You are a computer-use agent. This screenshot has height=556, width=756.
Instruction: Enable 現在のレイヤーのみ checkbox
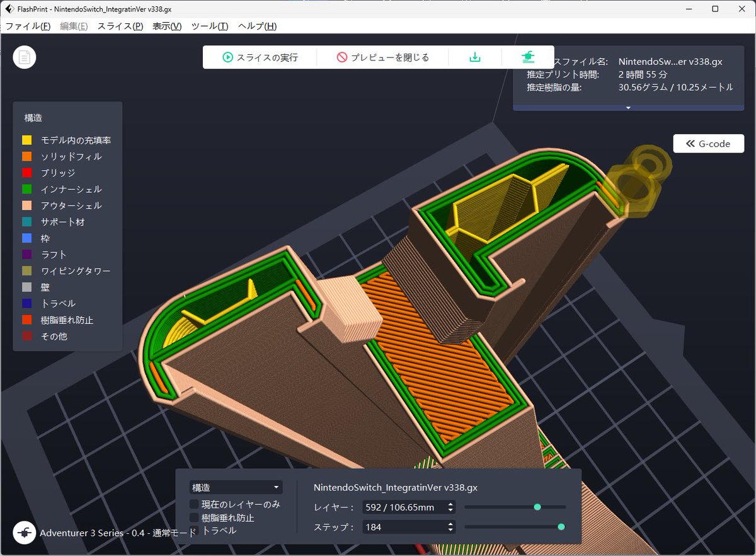(195, 504)
